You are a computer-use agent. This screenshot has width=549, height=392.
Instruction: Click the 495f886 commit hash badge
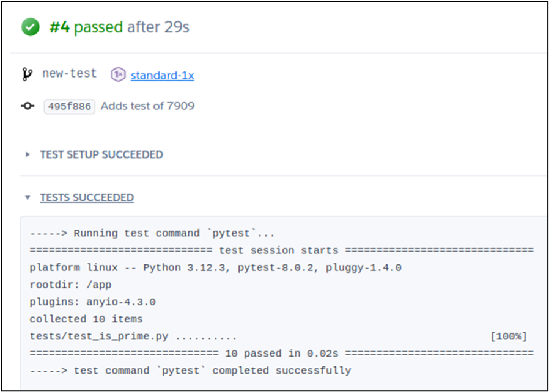69,106
